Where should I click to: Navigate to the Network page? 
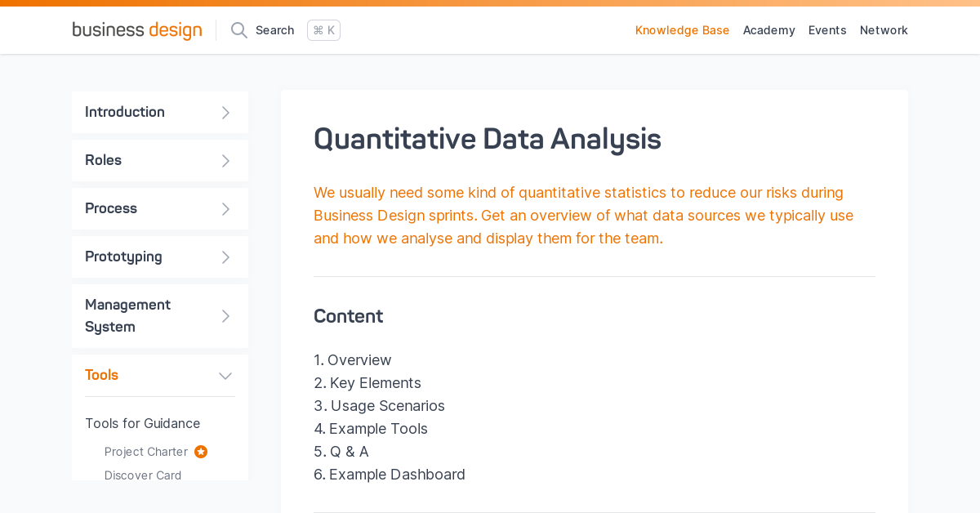[x=884, y=30]
